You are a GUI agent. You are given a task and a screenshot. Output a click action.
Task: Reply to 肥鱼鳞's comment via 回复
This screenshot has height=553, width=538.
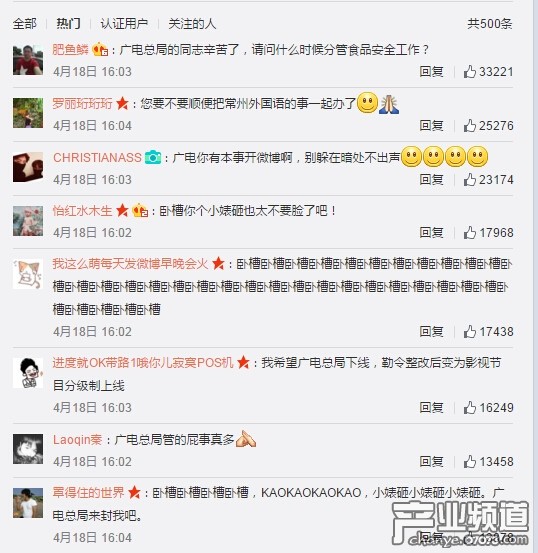coord(431,72)
